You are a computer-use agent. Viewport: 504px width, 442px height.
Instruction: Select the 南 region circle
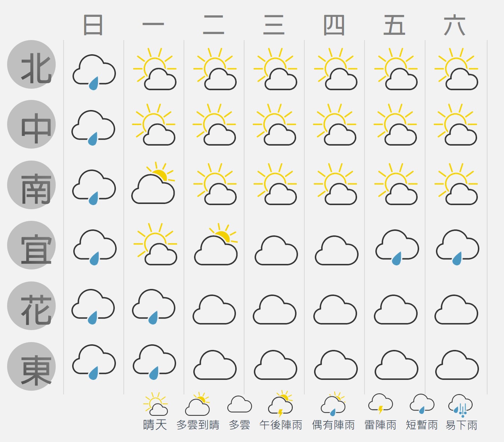coord(31,185)
